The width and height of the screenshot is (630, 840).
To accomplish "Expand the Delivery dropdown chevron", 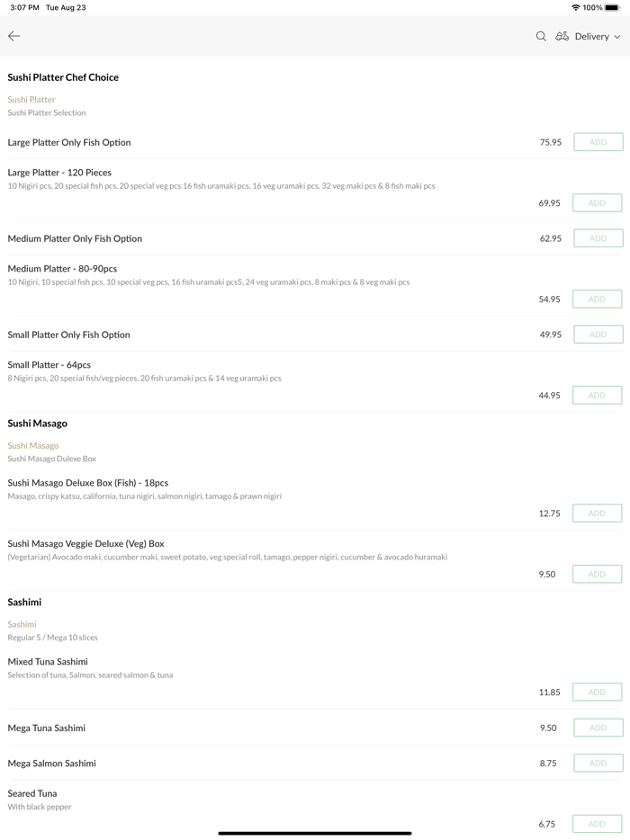I will [617, 37].
